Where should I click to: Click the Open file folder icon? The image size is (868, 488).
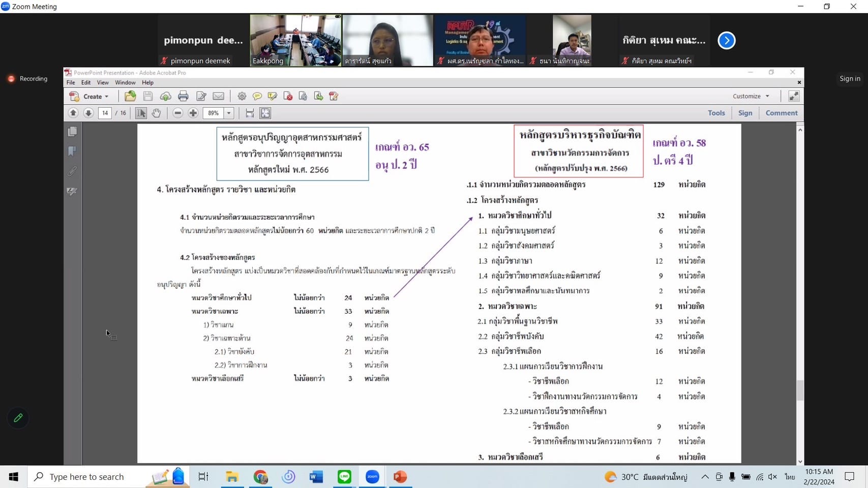coord(130,96)
